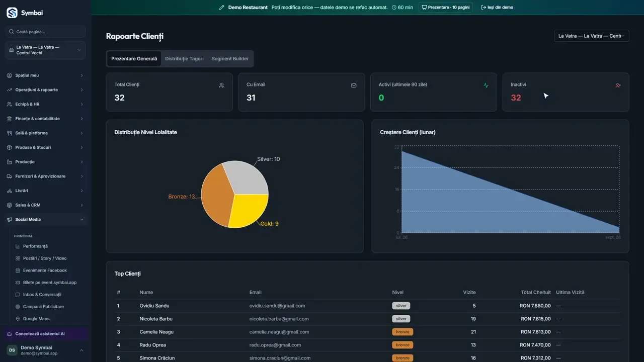The height and width of the screenshot is (362, 644).
Task: Click the pencil edit icon beside Demo Restaurant
Action: tap(222, 8)
